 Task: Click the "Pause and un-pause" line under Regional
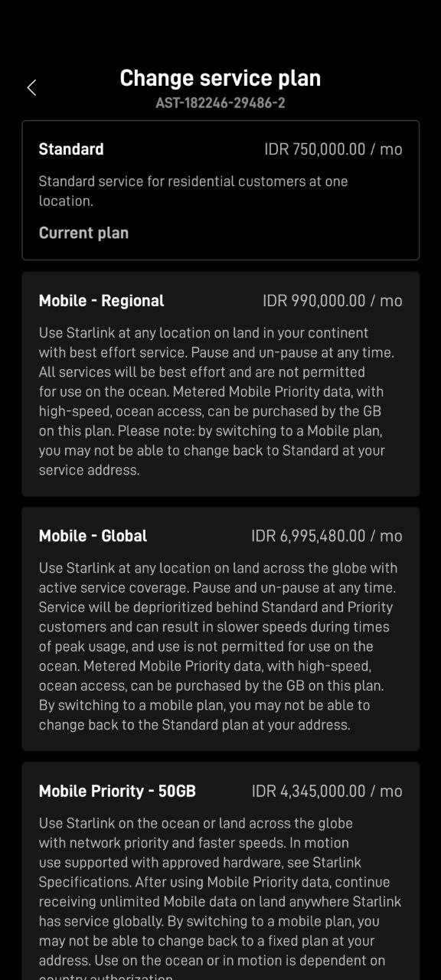[x=218, y=353]
